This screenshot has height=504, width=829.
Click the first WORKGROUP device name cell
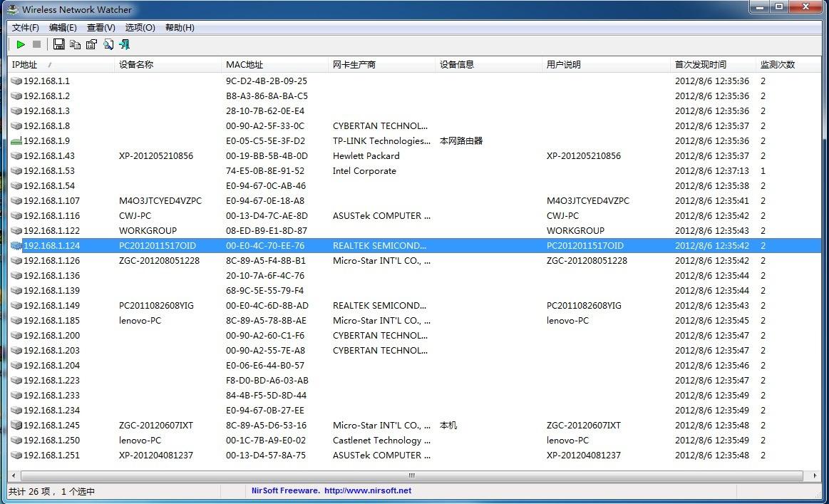tap(148, 230)
